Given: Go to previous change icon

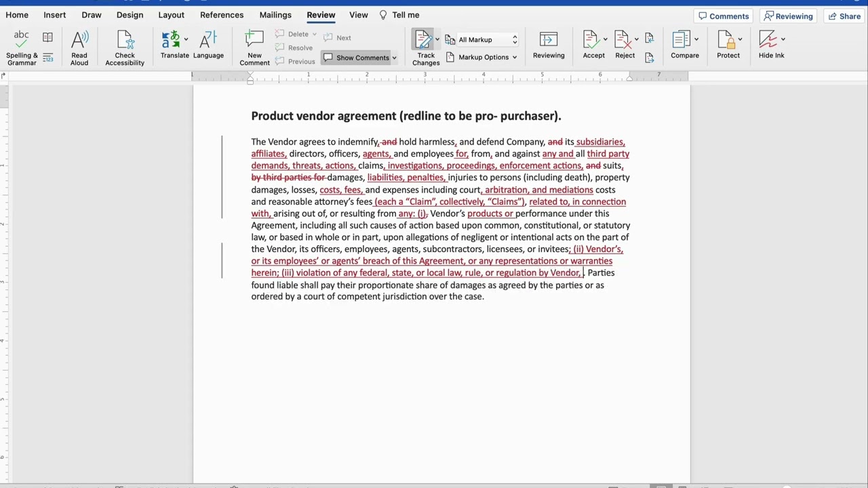Looking at the screenshot, I should coord(649,38).
